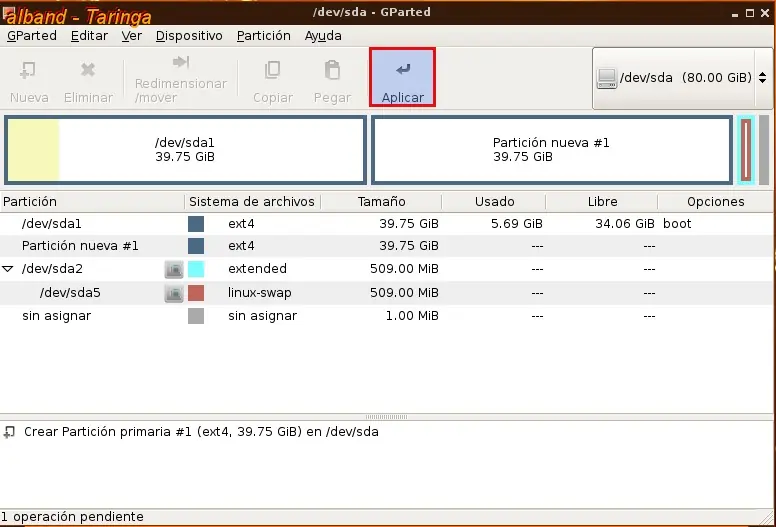Screen dimensions: 776x527
Task: Click the '1 operación pendiente' status bar text
Action: point(72,517)
